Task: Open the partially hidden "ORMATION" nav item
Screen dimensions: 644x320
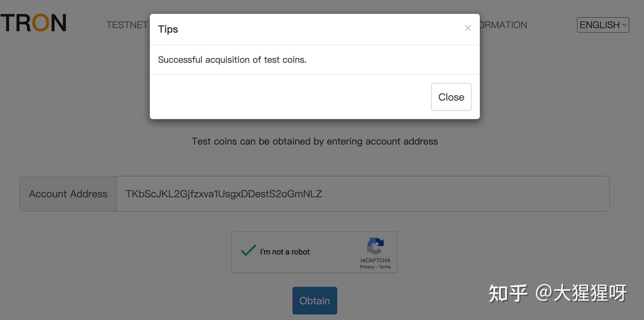Action: [x=504, y=25]
